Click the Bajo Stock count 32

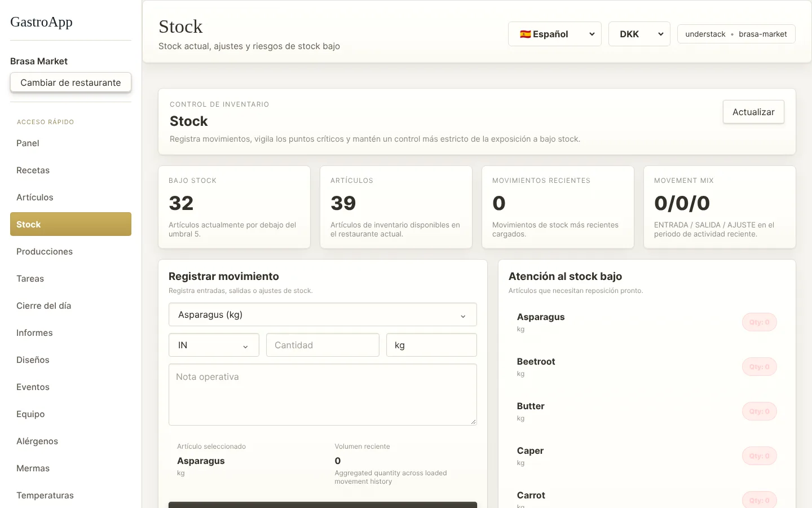click(181, 203)
